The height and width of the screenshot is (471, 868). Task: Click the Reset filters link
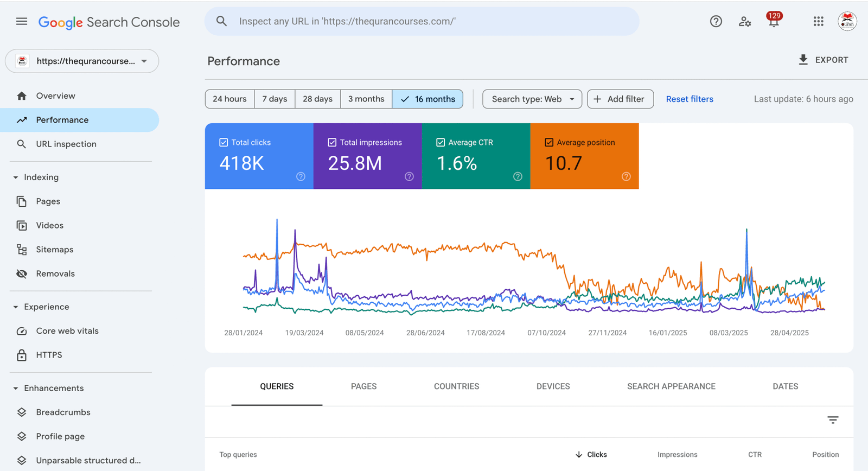tap(690, 99)
